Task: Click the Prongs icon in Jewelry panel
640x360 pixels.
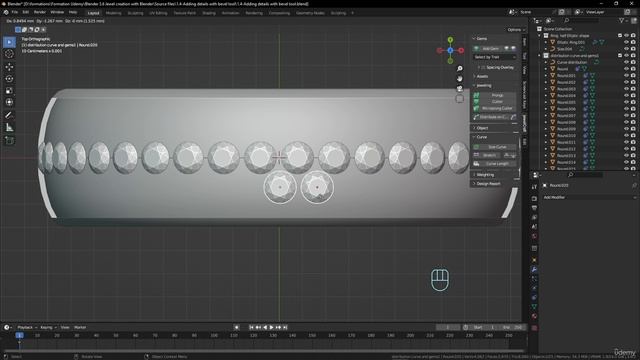Action: tap(476, 95)
